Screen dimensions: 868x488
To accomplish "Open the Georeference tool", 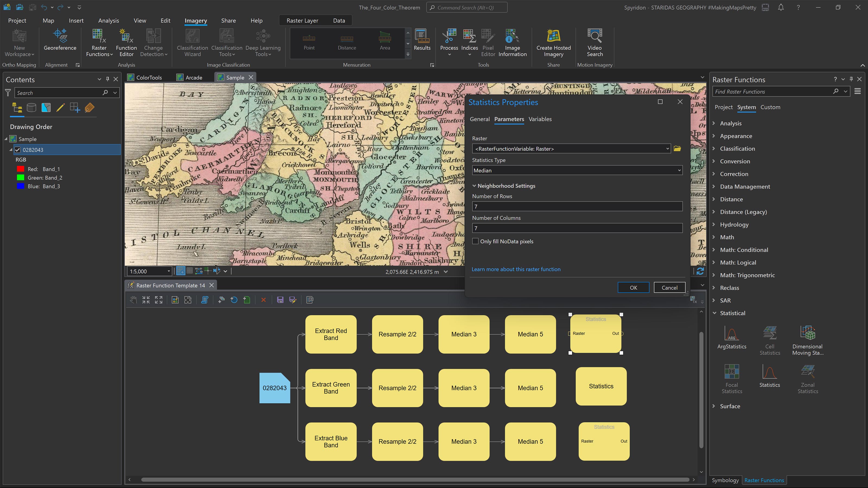I will [60, 40].
